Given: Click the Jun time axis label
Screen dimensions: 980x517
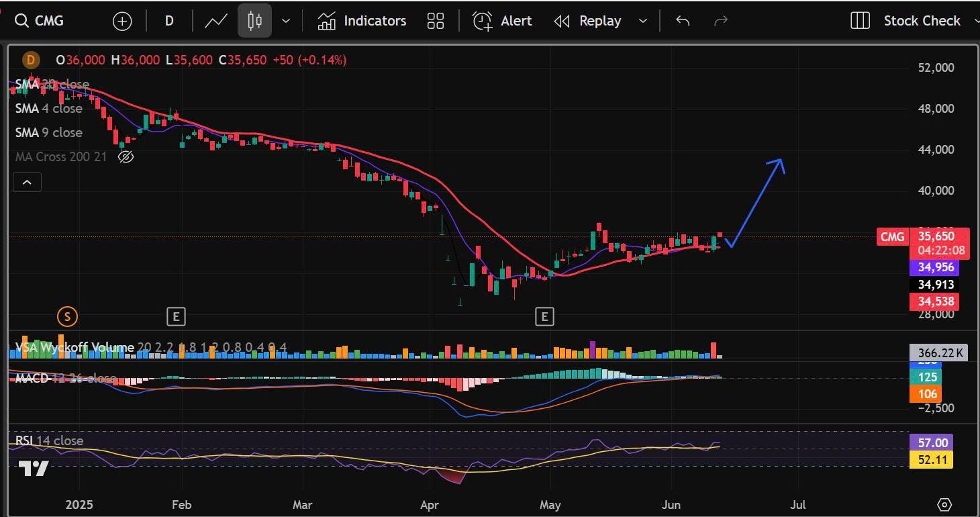Looking at the screenshot, I should click(x=671, y=504).
